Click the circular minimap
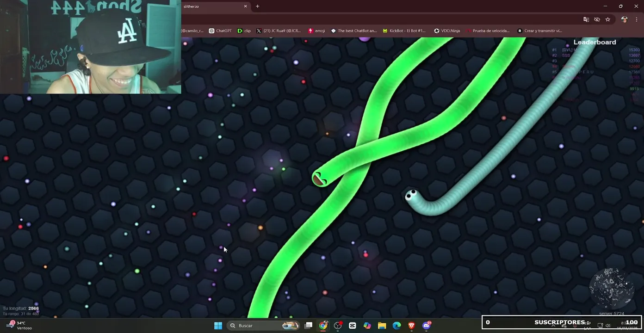 click(x=611, y=289)
